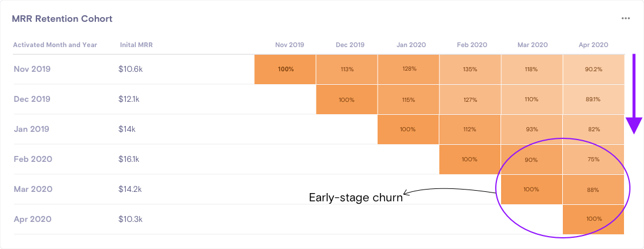This screenshot has width=644, height=249.
Task: Click the Apr 2020 column header
Action: [x=593, y=45]
